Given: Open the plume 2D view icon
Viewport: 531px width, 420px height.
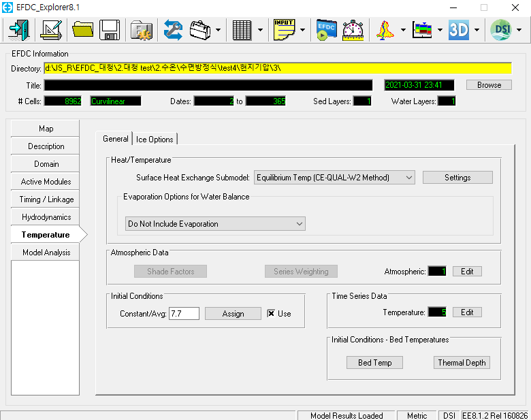Looking at the screenshot, I should coord(385,30).
